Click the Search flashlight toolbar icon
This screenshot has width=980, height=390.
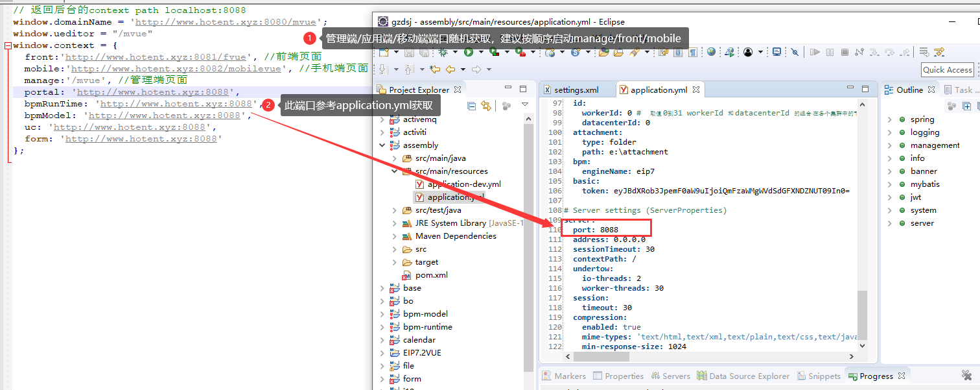[635, 52]
